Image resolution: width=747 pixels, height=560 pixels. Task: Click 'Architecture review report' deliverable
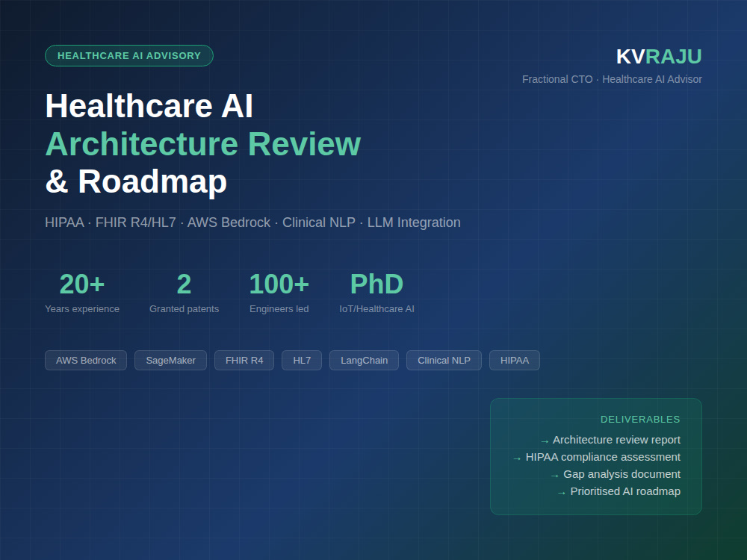(x=616, y=440)
